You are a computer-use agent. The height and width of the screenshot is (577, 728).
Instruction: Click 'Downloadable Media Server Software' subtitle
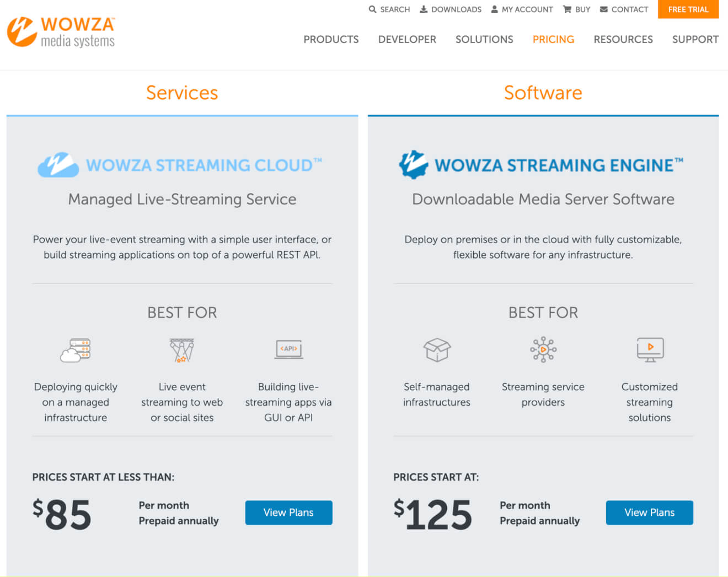[x=543, y=199]
